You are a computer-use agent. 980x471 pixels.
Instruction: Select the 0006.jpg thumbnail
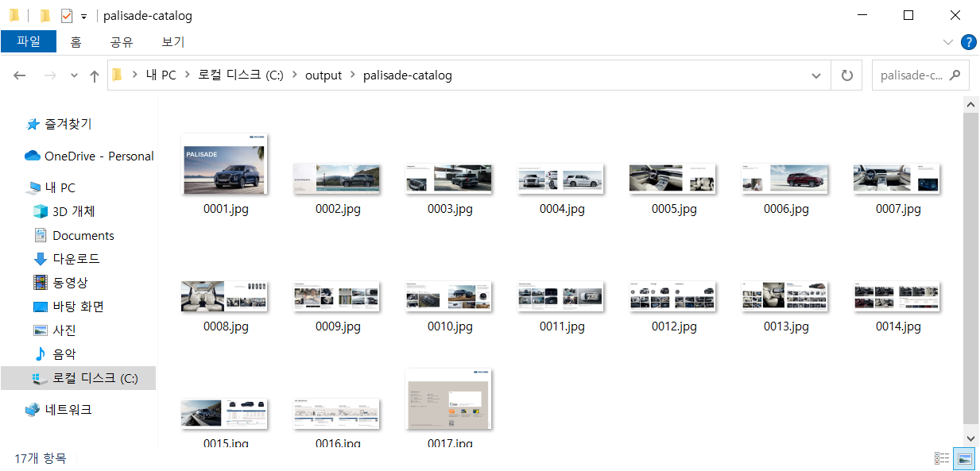point(784,179)
